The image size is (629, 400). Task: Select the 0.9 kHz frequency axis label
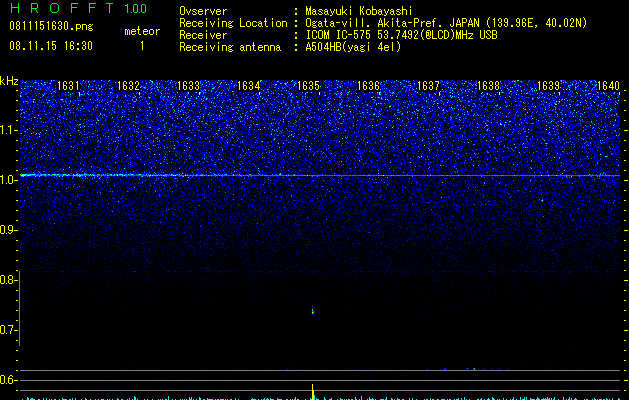tap(9, 230)
